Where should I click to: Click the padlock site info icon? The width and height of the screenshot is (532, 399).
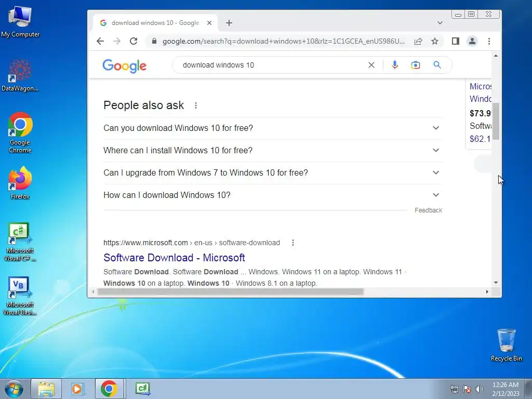point(154,41)
